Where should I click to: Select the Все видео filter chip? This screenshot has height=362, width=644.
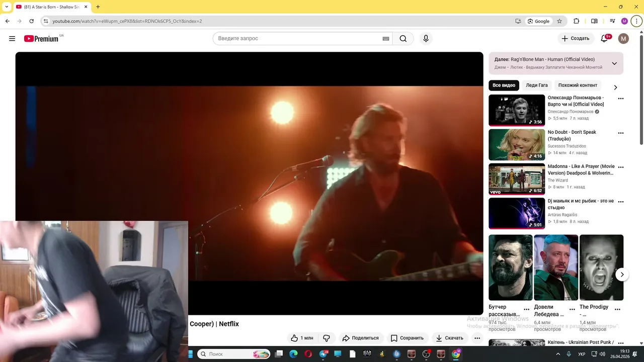click(x=504, y=85)
